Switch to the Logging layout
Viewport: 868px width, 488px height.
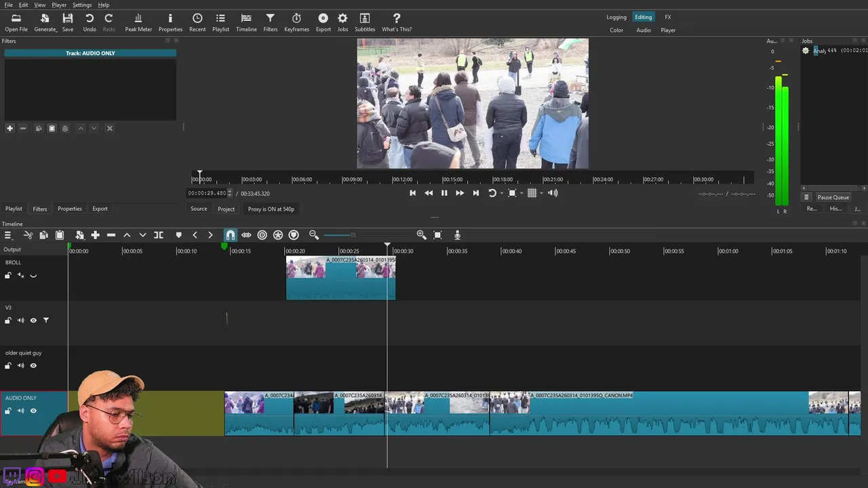click(x=616, y=17)
